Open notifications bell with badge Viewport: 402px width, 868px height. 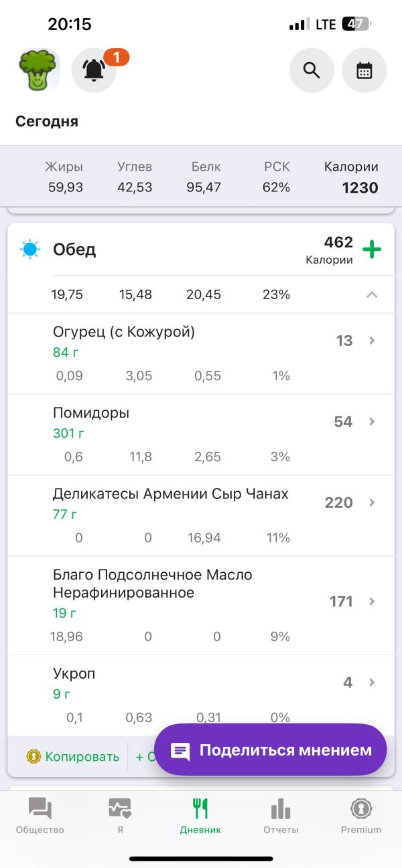pyautogui.click(x=94, y=70)
